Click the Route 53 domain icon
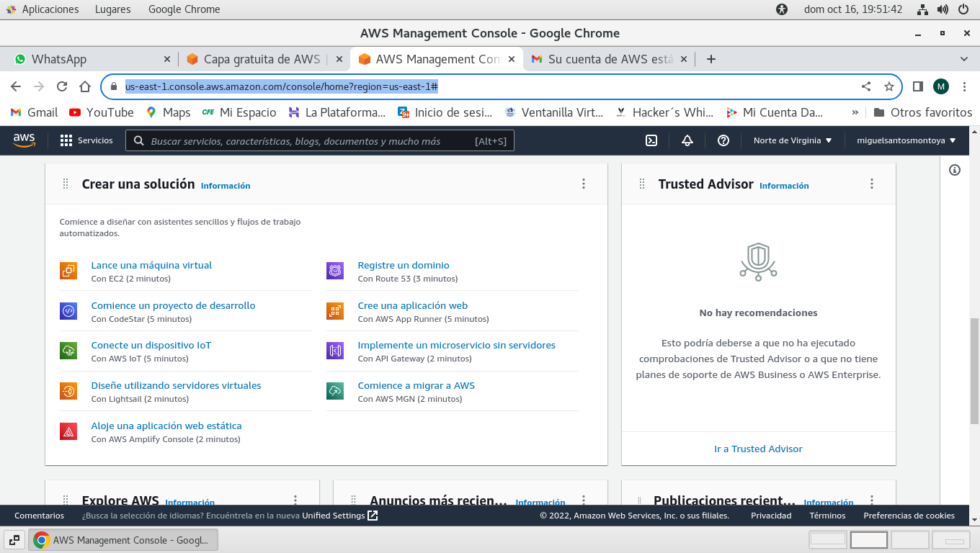The width and height of the screenshot is (980, 553). pyautogui.click(x=335, y=271)
